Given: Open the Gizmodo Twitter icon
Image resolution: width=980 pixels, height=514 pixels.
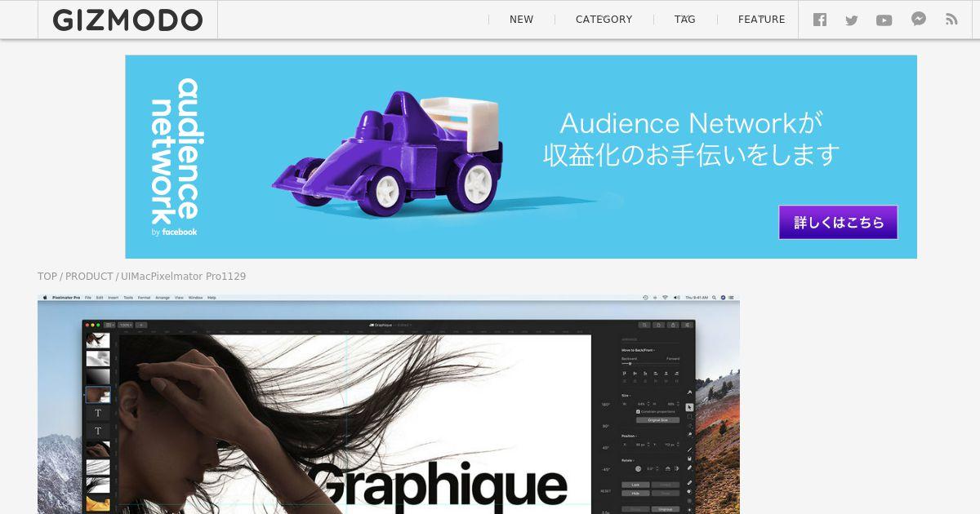Looking at the screenshot, I should (852, 20).
